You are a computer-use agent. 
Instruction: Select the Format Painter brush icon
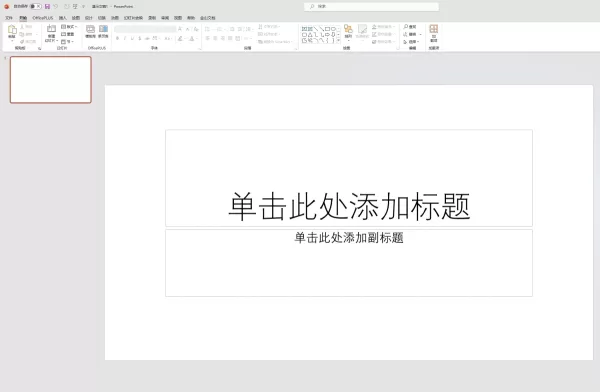click(x=22, y=41)
